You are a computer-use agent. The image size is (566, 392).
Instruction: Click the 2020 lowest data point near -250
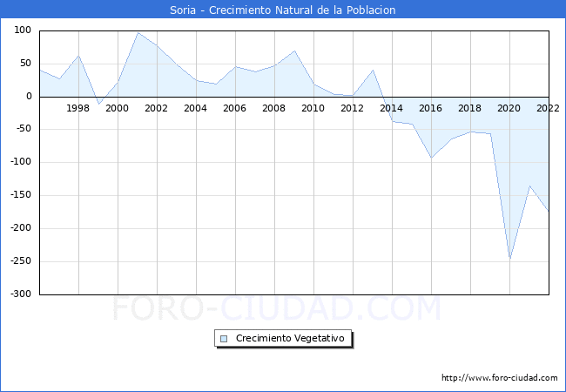[509, 259]
